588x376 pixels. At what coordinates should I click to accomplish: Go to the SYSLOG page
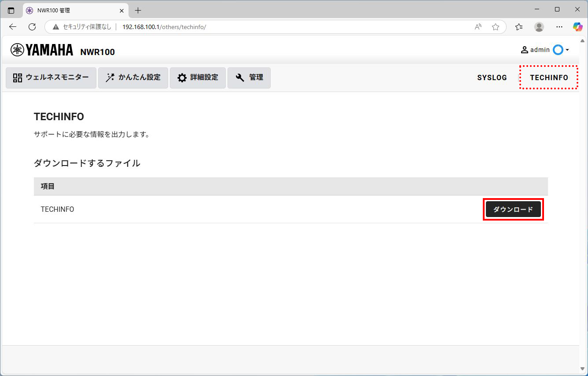[x=492, y=78]
